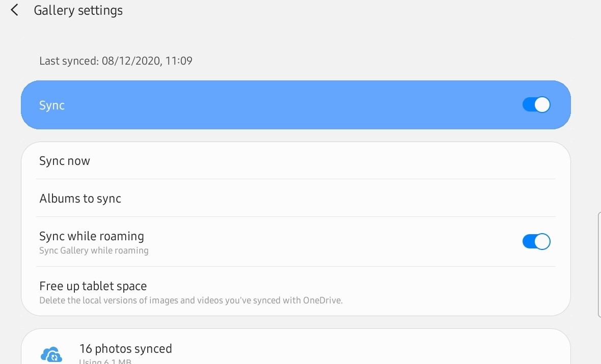This screenshot has height=364, width=601.
Task: Open Free up tablet space
Action: [x=295, y=292]
